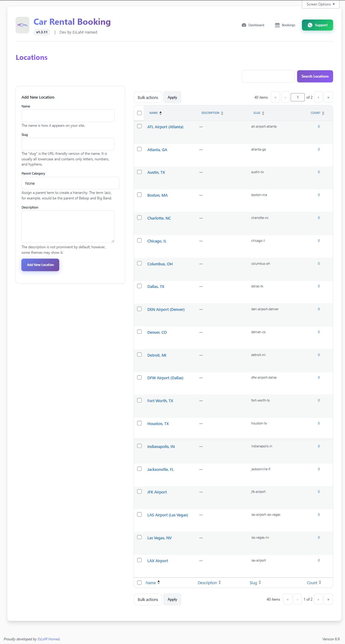Toggle the header select-all checkbox
Screen dimensions: 345x644
(x=140, y=113)
